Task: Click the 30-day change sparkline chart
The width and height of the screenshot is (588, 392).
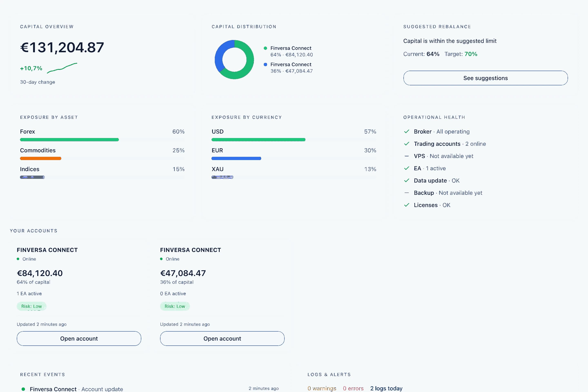Action: coord(62,68)
